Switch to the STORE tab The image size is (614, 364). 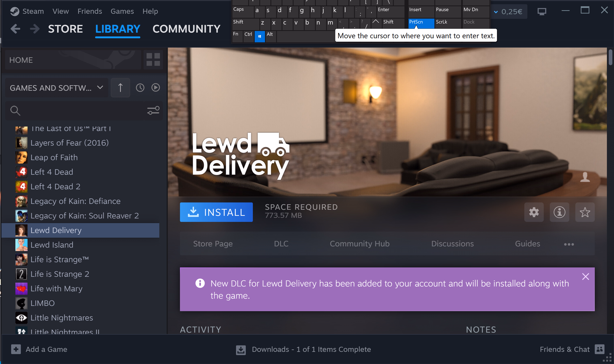tap(65, 29)
